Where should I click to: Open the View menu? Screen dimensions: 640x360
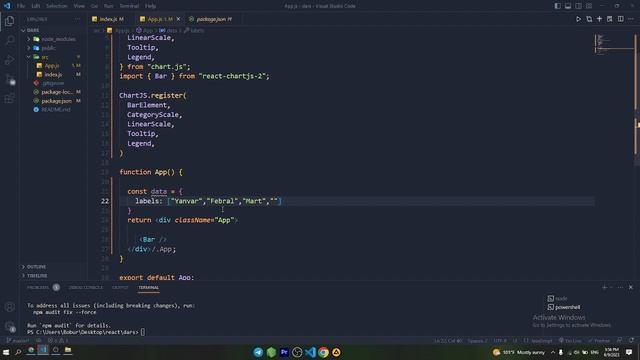[79, 6]
